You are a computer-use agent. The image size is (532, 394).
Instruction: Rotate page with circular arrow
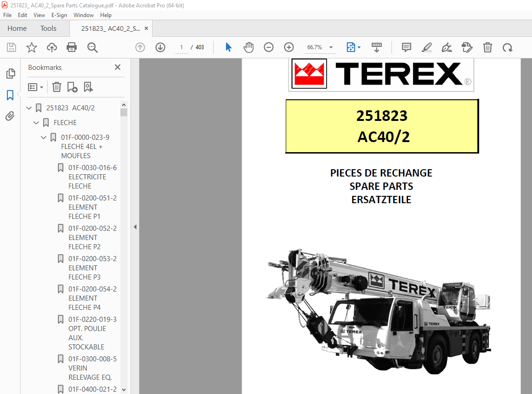[x=508, y=47]
